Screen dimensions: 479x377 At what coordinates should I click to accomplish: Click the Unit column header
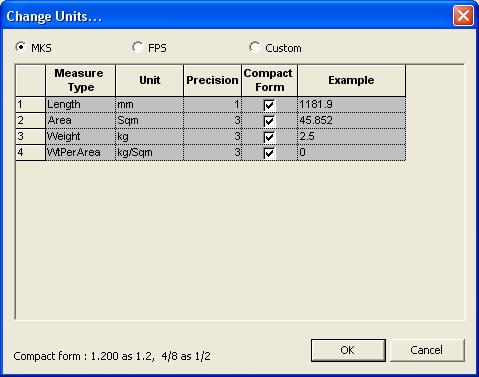tap(150, 80)
